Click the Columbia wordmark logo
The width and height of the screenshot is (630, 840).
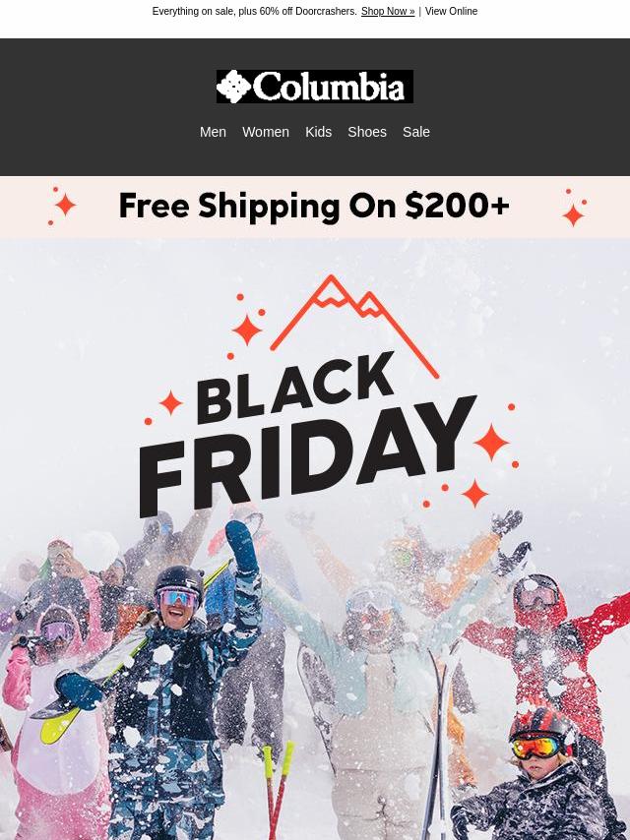click(x=315, y=87)
